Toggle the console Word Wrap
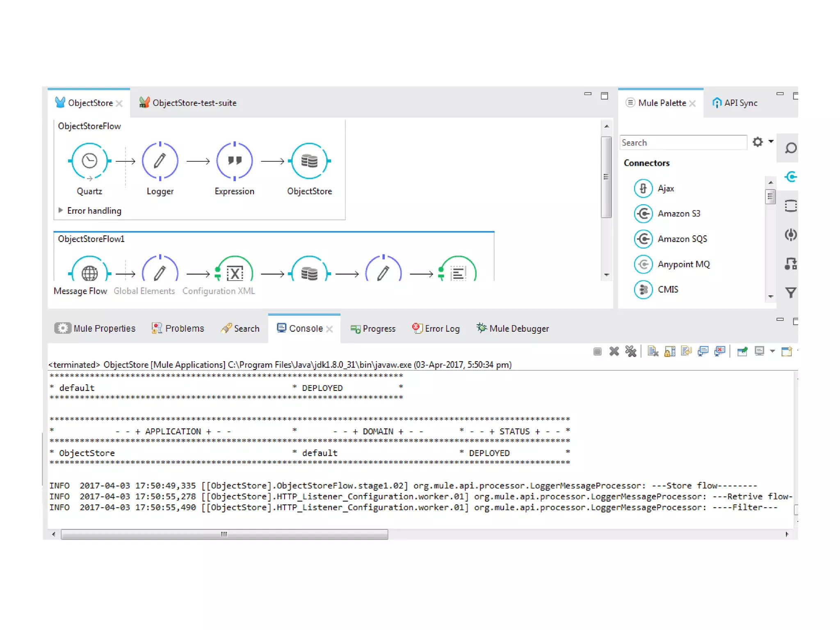Screen dimensions: 840x630 [686, 352]
